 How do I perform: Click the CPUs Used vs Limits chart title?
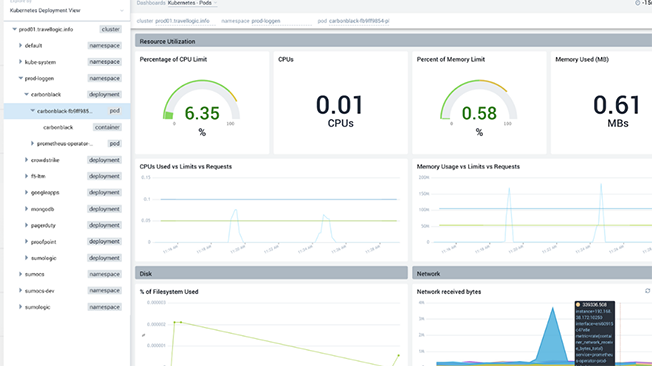186,166
